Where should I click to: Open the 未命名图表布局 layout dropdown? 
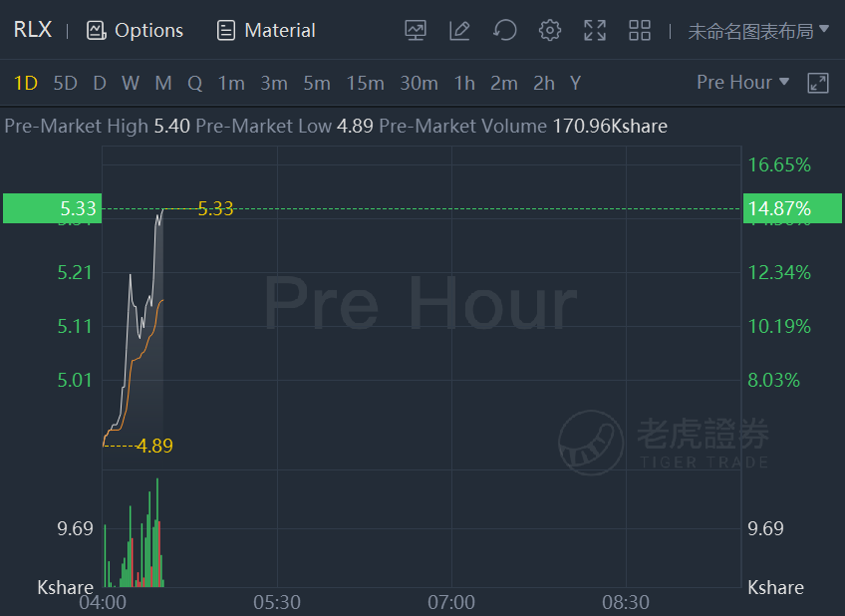tap(758, 31)
